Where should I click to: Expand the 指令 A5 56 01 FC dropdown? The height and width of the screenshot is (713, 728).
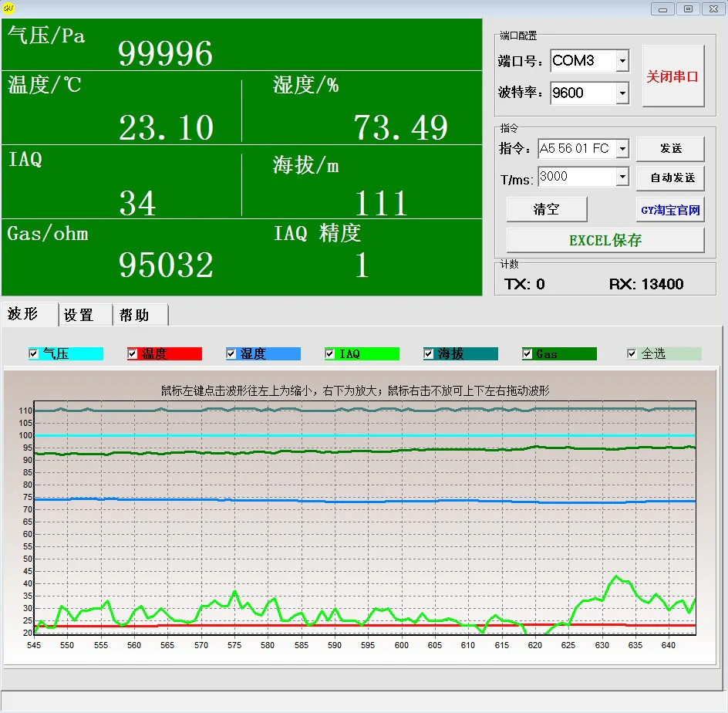tap(622, 149)
